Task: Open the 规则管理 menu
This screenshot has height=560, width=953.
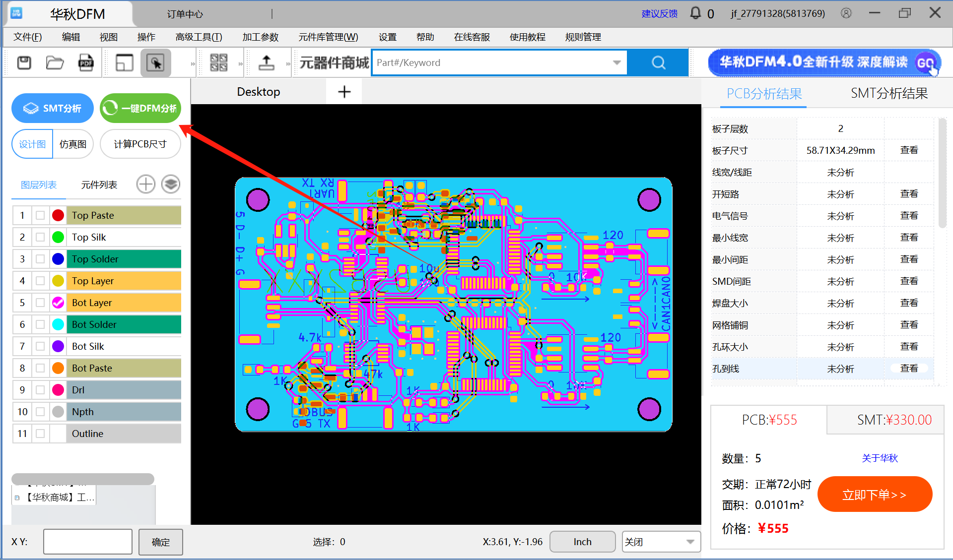Action: tap(583, 37)
